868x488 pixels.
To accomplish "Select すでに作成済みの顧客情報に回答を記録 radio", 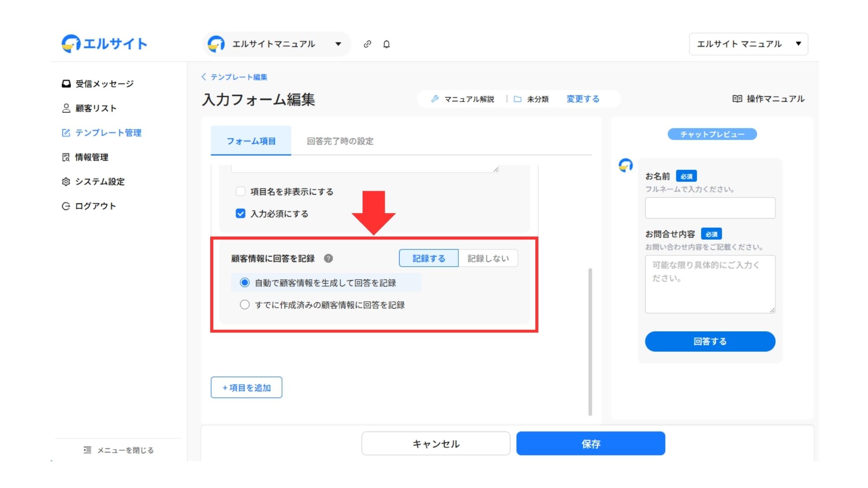I will [x=245, y=305].
